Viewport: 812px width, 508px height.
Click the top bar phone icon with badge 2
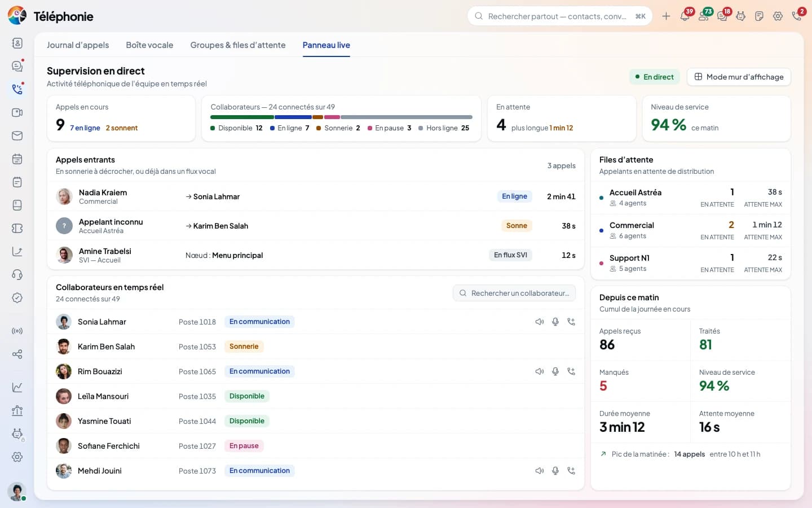tap(797, 16)
